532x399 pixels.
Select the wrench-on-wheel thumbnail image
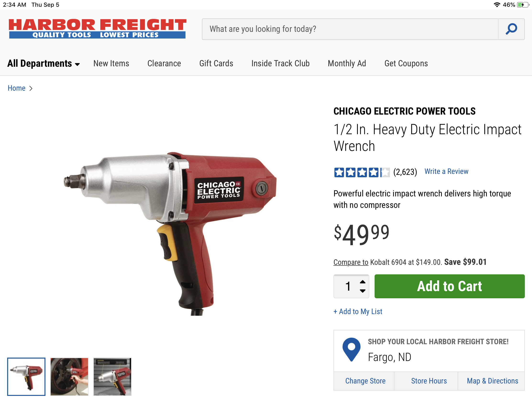click(69, 376)
